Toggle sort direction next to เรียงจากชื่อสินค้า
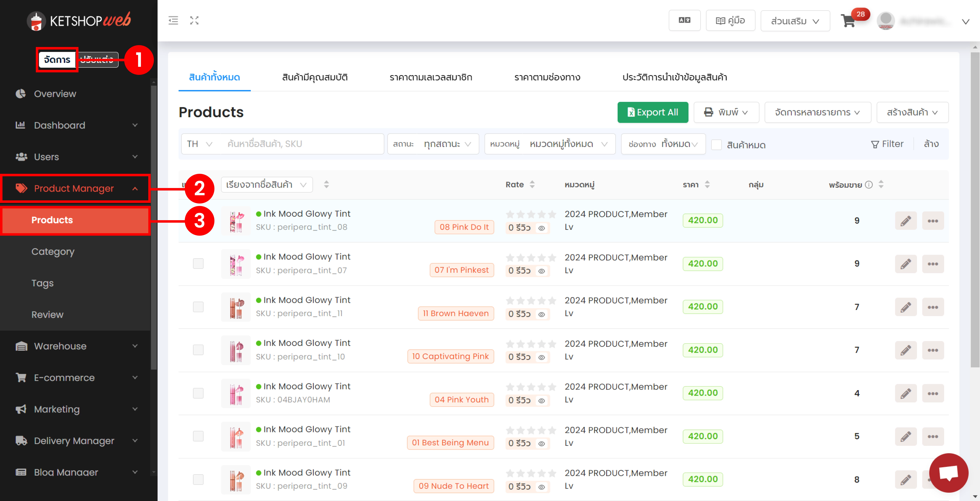980x501 pixels. [326, 185]
